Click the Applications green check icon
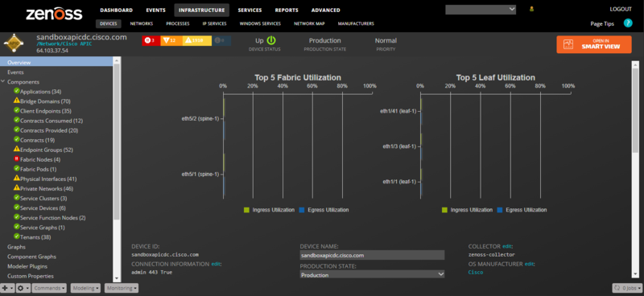This screenshot has width=644, height=296. point(16,91)
